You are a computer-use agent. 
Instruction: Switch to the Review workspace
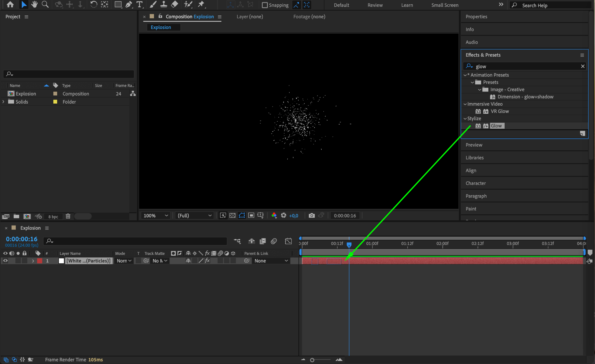click(x=375, y=5)
